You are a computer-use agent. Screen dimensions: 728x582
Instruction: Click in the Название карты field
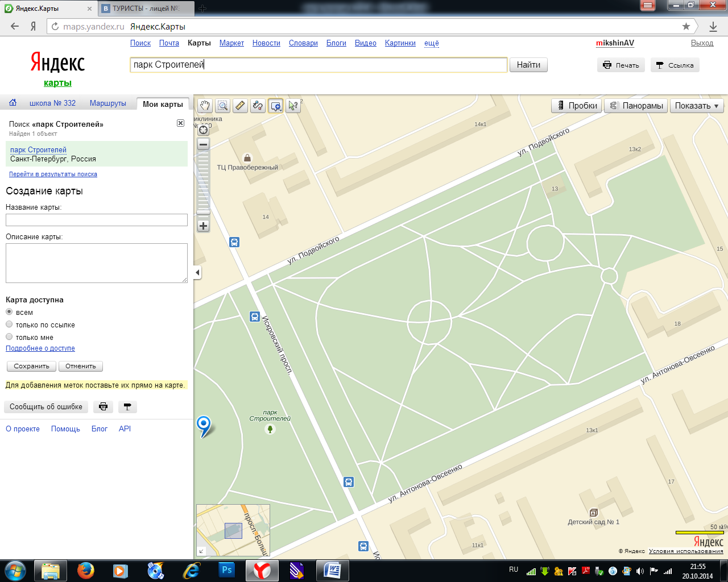point(97,220)
